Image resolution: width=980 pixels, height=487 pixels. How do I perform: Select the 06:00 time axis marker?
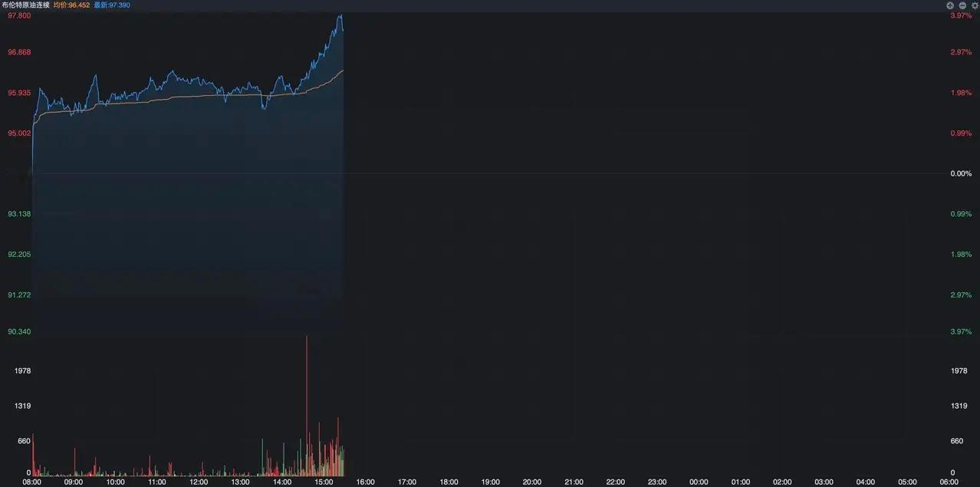(949, 482)
